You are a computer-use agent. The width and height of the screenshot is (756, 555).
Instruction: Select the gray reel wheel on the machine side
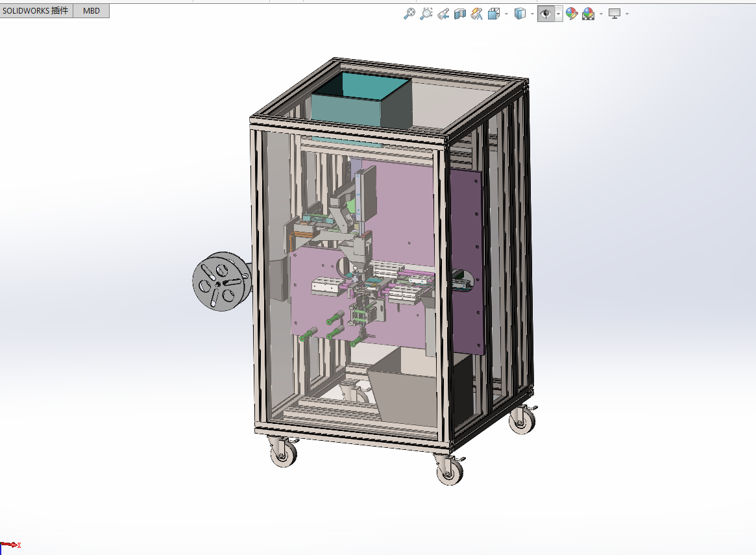pyautogui.click(x=221, y=281)
